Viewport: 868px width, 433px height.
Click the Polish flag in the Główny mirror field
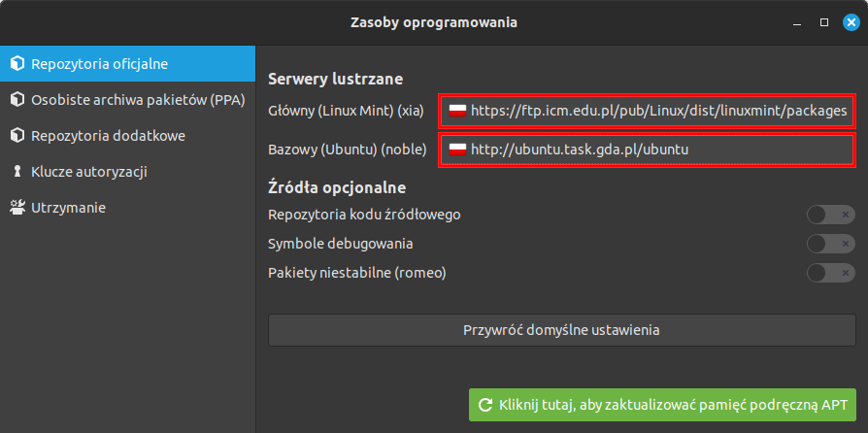click(x=457, y=111)
